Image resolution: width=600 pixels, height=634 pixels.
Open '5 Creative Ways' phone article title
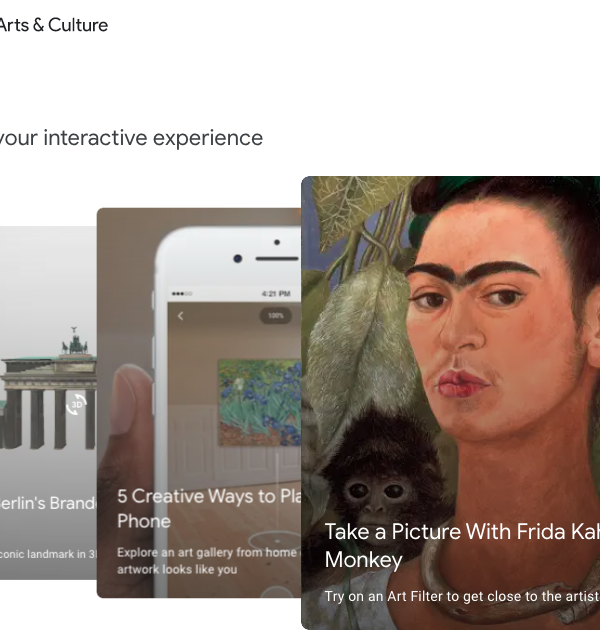click(x=209, y=508)
